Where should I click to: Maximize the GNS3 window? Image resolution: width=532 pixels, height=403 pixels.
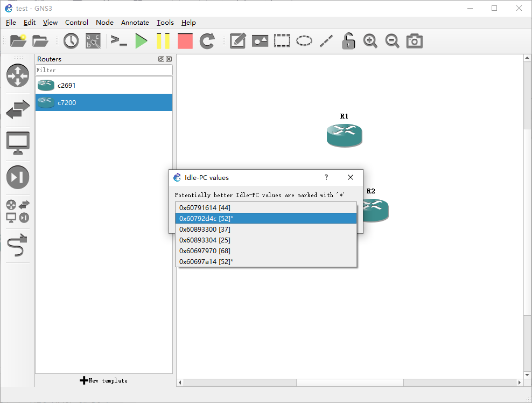click(494, 8)
